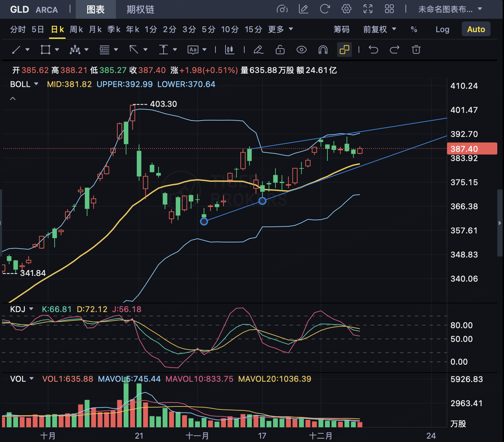
Task: Select the pencil draw tool
Action: pyautogui.click(x=258, y=50)
